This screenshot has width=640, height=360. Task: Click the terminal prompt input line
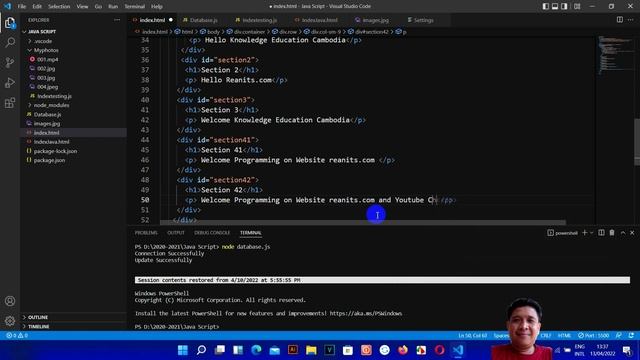coord(177,327)
